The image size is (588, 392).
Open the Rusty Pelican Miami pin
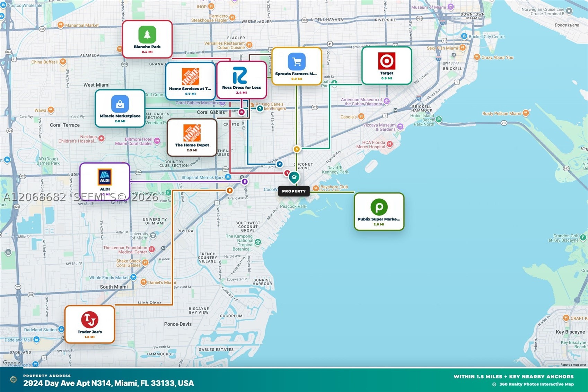point(526,113)
